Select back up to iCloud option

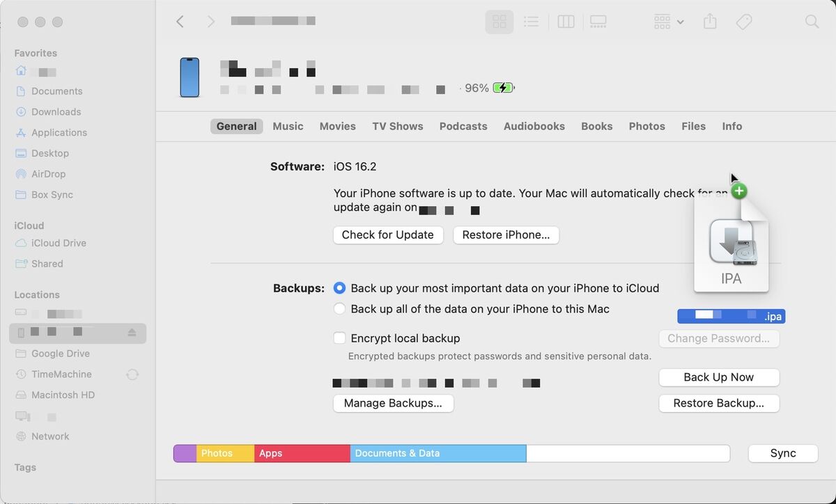click(x=339, y=288)
